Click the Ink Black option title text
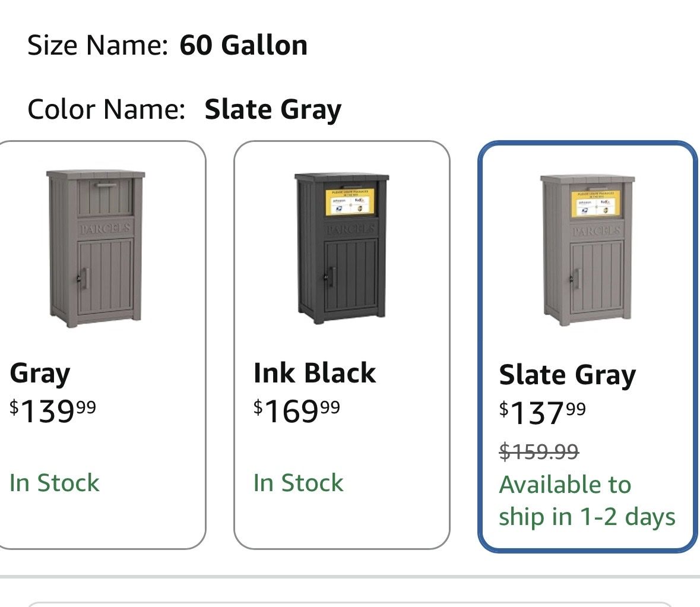 click(x=315, y=372)
